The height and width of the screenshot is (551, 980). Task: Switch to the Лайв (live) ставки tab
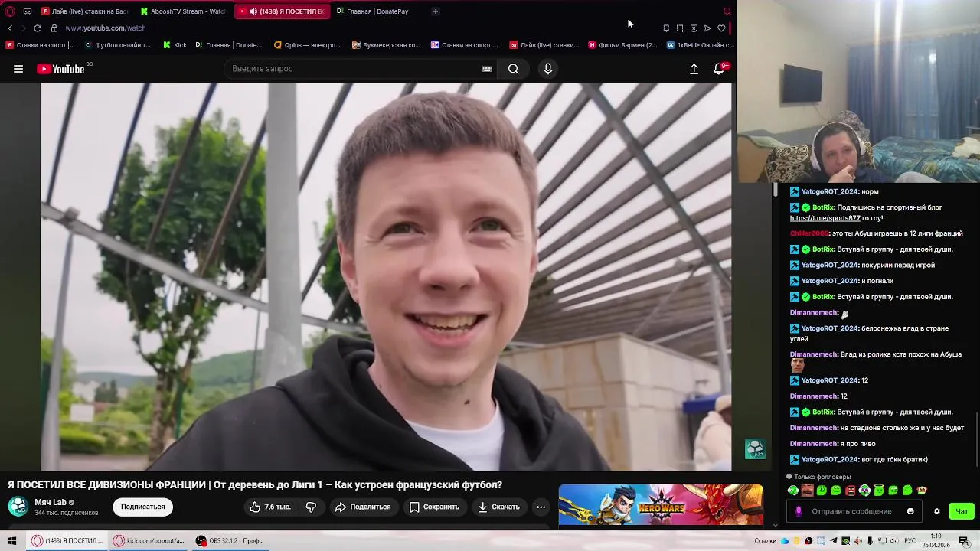[85, 11]
